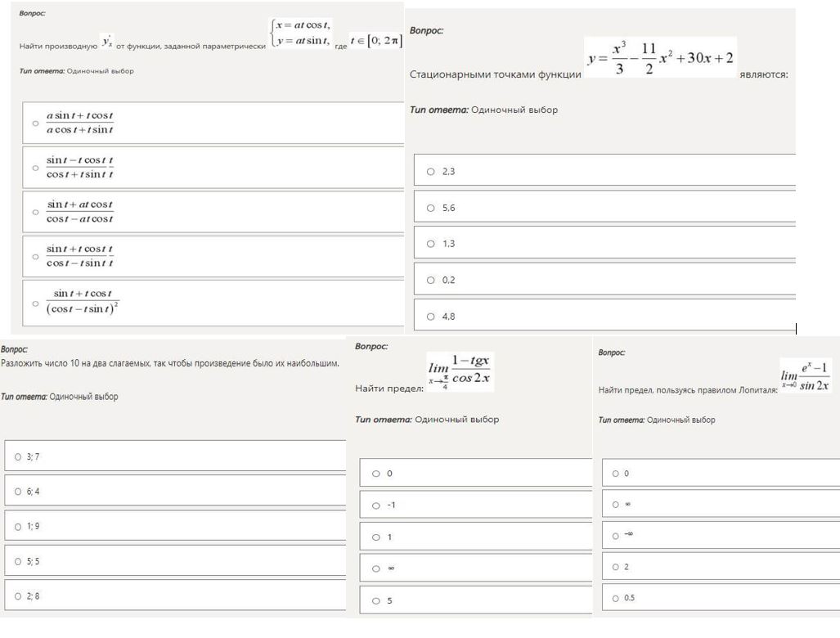840x638 pixels.
Task: Choose the first derivative option starting with "a sin t"
Action: pos(35,124)
